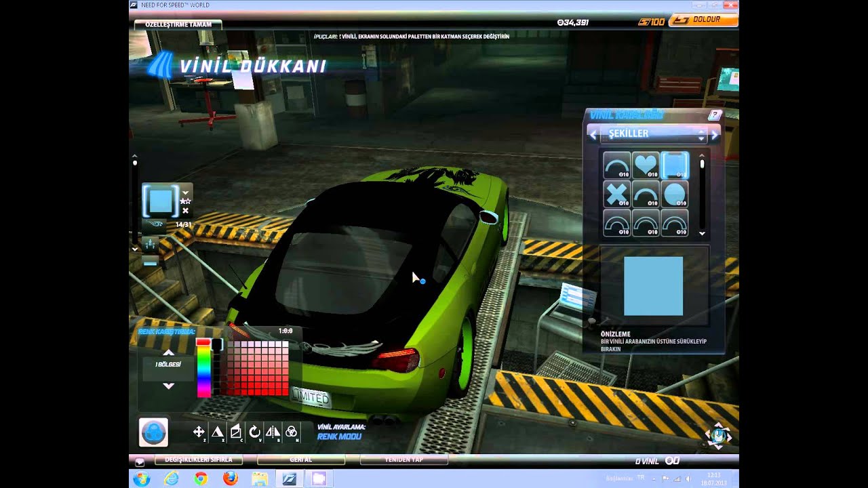Switch to Need for Speed taskbar icon
Viewport: 868px width, 488px height.
point(290,479)
